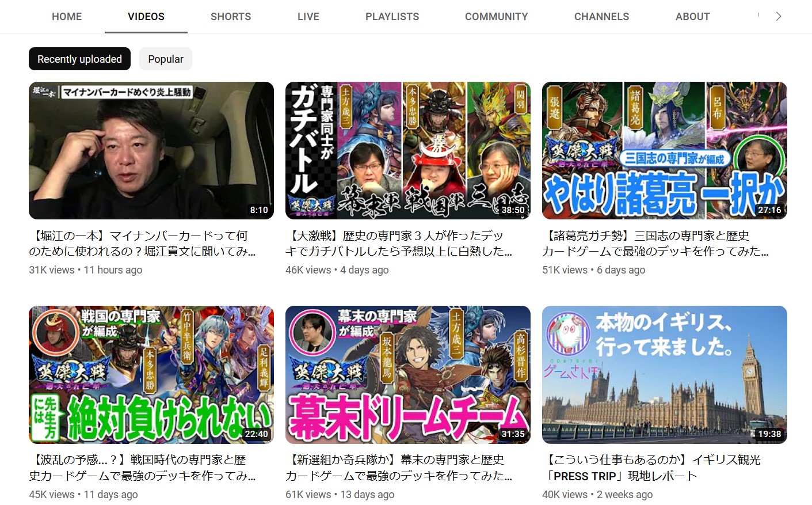Viewport: 812px width, 505px height.
Task: Click the 8:10 duration badge
Action: [259, 210]
